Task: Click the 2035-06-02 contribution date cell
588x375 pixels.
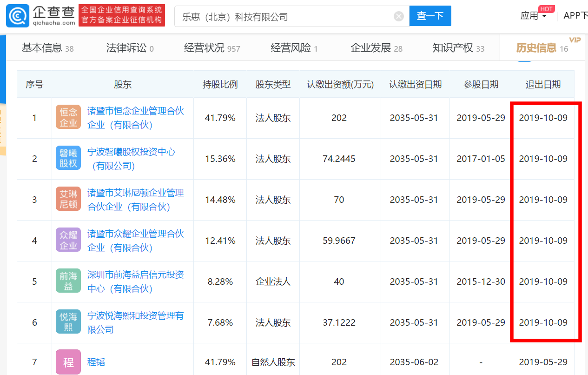Action: (x=414, y=362)
